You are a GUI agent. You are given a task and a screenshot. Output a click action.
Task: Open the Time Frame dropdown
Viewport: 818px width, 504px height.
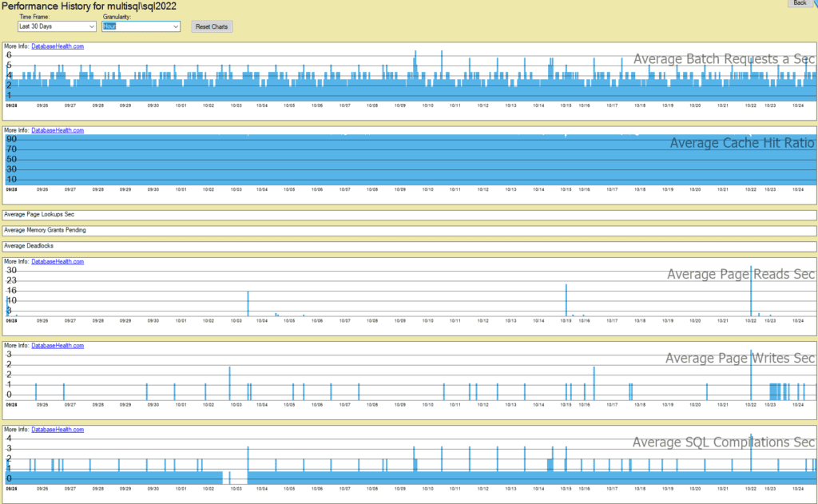[57, 26]
